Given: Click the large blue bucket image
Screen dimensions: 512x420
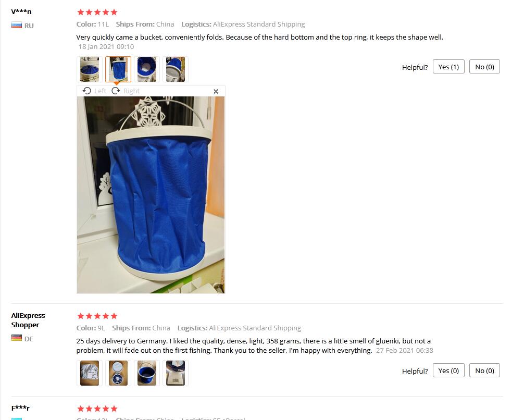Looking at the screenshot, I should (151, 195).
